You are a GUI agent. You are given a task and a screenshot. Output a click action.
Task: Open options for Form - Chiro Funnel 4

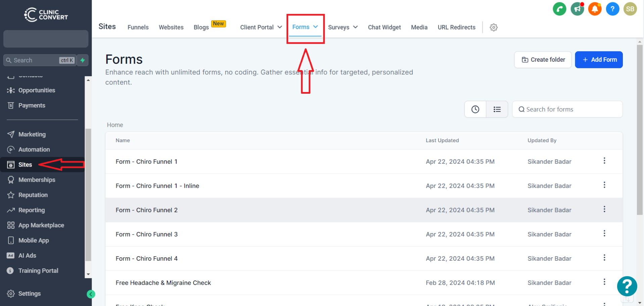[x=604, y=258]
